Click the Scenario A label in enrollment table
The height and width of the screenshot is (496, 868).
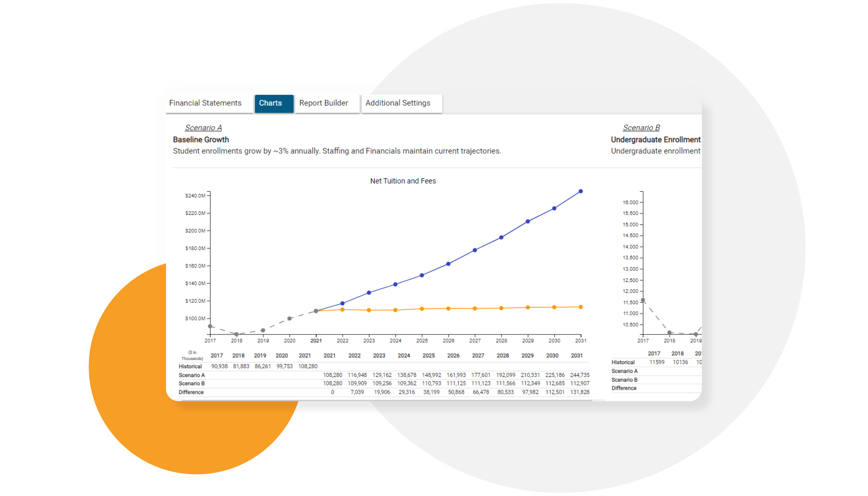pyautogui.click(x=624, y=371)
